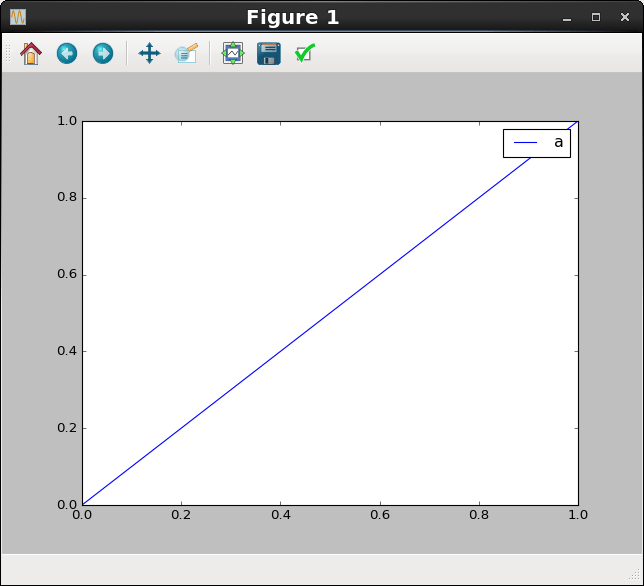Activate the Zoom to rectangle tool
Screen dimensions: 644x586
(x=186, y=53)
